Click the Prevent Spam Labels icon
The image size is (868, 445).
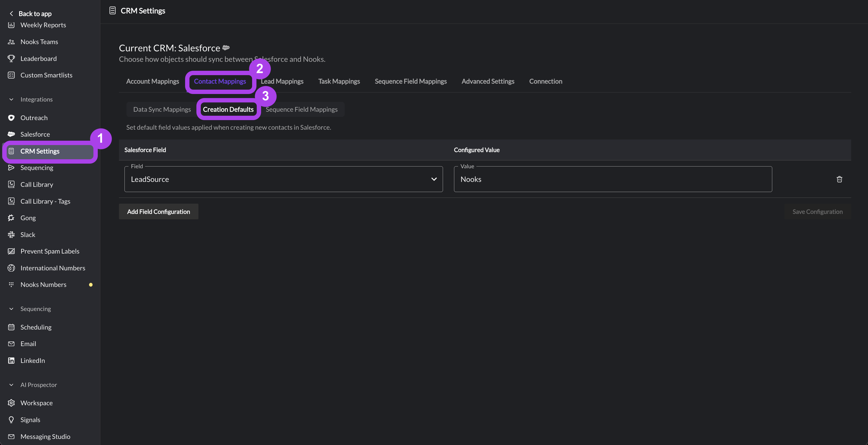11,251
